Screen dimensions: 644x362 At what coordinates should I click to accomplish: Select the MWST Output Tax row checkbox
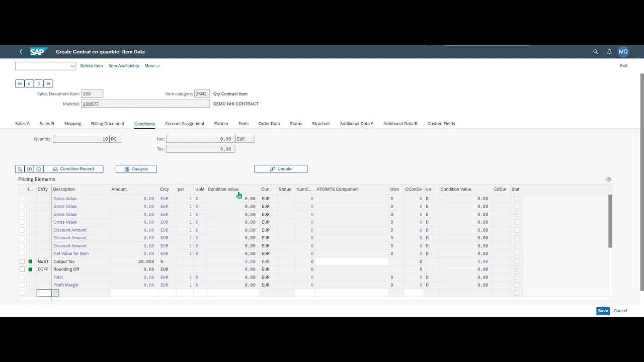click(x=22, y=261)
